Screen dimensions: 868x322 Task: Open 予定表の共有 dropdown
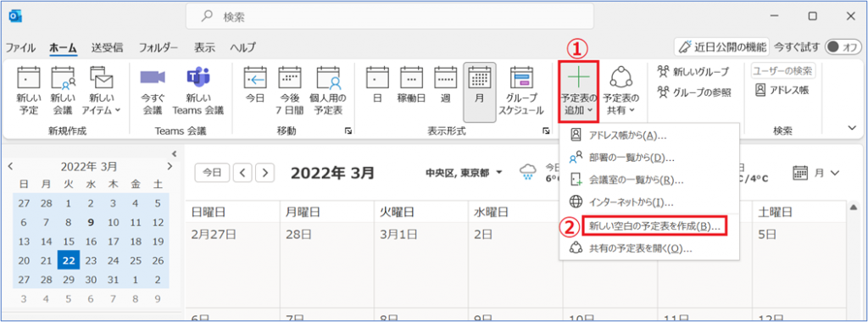point(620,91)
